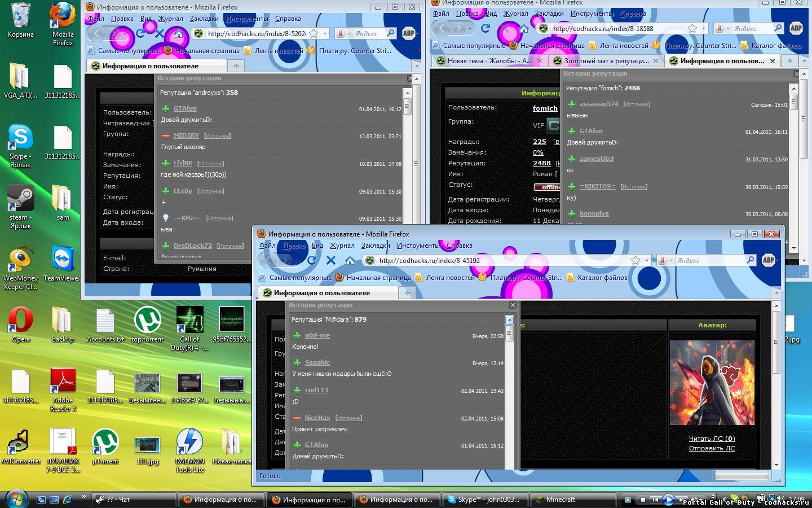The image size is (812, 508).
Task: Open the Accounts.txt file on the desktop
Action: (x=105, y=324)
